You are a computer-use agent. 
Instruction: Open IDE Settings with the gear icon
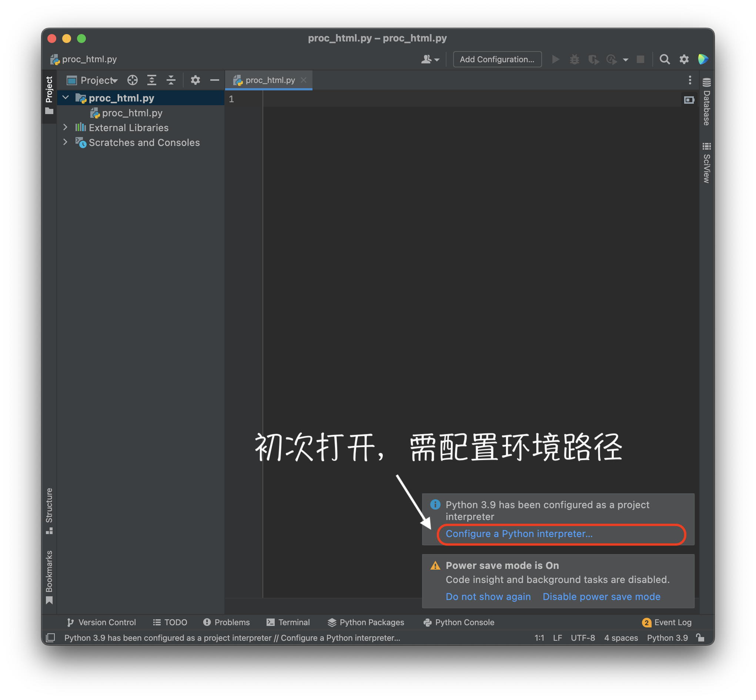684,60
